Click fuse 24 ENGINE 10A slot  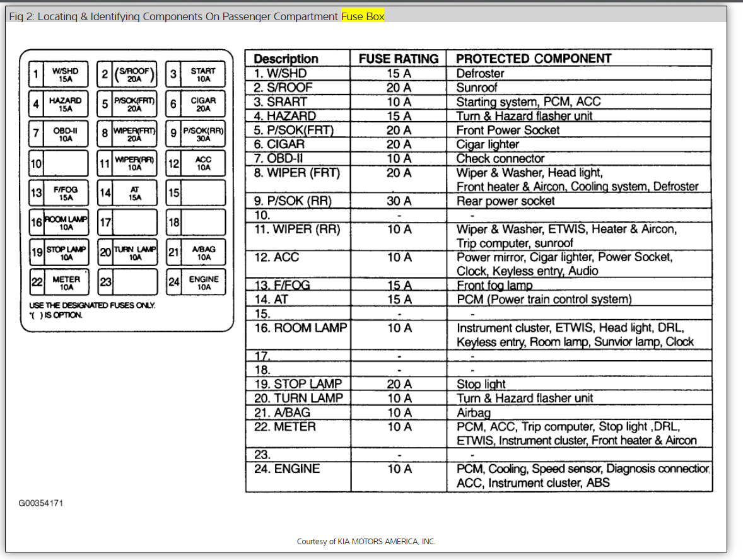[196, 283]
